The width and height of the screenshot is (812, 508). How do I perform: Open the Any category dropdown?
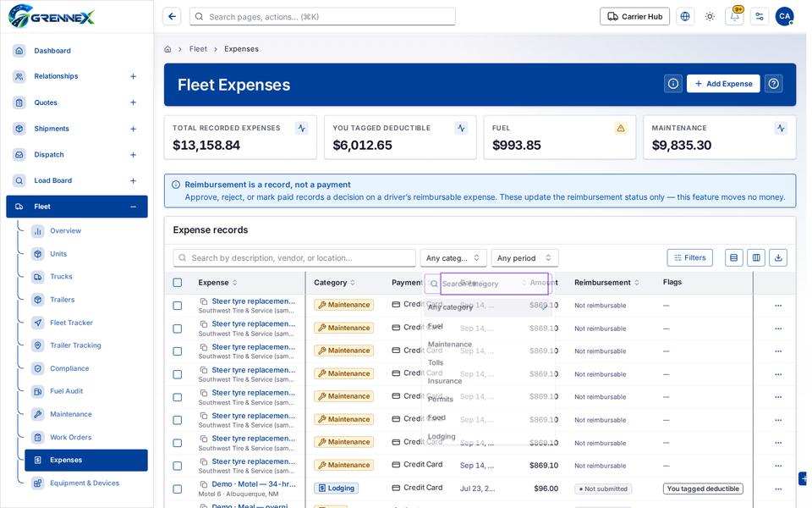453,258
